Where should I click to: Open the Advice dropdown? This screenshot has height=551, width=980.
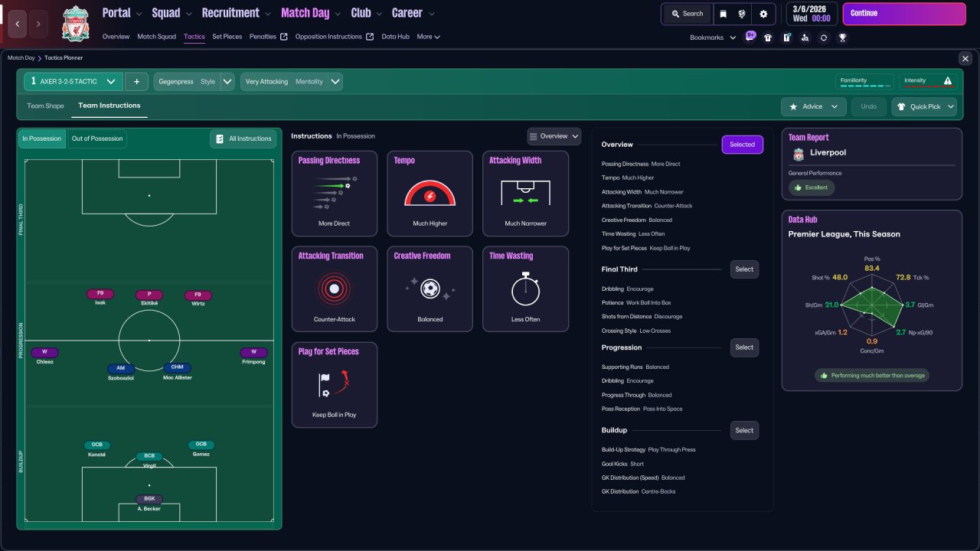[814, 107]
